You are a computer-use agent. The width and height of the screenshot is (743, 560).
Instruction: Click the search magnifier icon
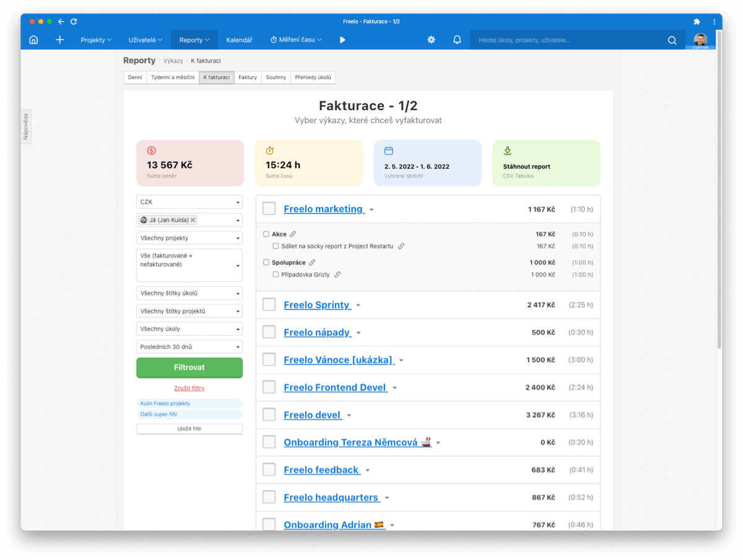(x=672, y=40)
